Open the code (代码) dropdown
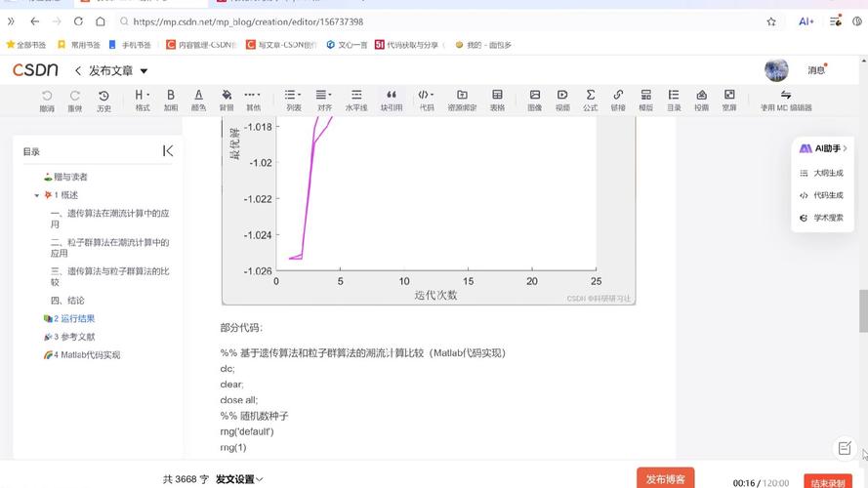The width and height of the screenshot is (868, 488). click(x=427, y=101)
